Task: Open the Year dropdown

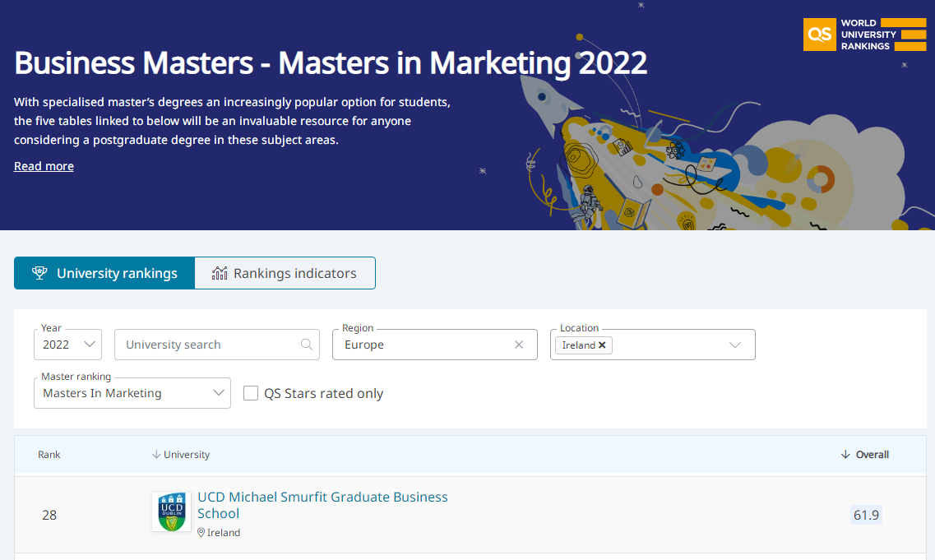Action: 68,345
